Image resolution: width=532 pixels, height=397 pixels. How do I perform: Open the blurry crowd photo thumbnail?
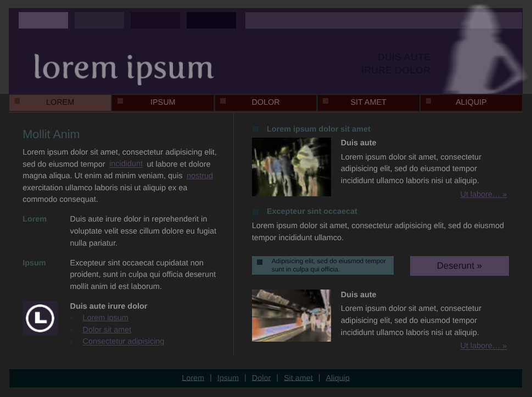coord(291,167)
